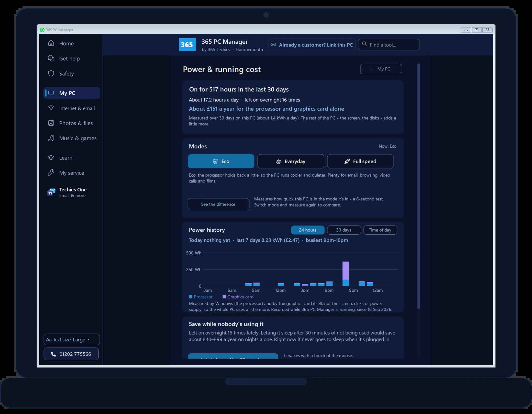Screen dimensions: 532x414
Task: Click the Processor legend swatch
Action: pyautogui.click(x=191, y=297)
